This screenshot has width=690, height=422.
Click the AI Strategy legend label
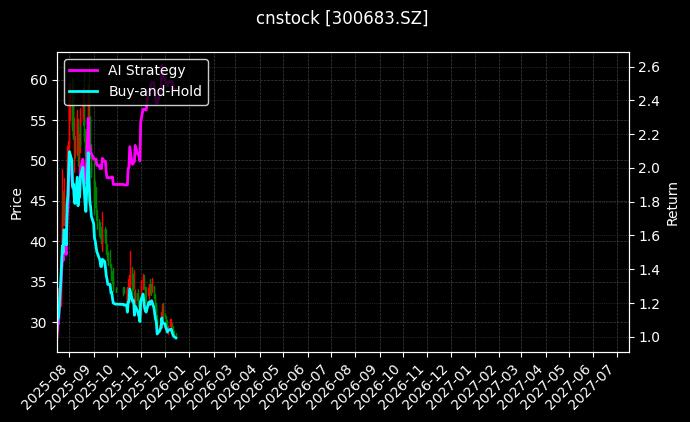click(x=147, y=70)
